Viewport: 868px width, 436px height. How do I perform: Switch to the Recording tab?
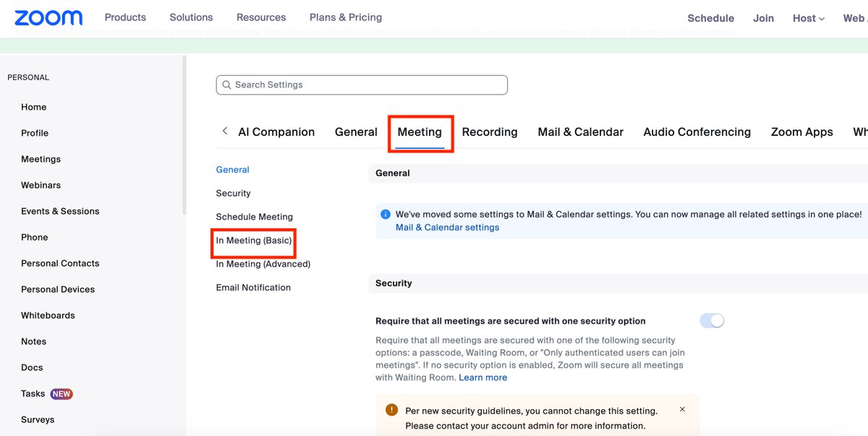tap(490, 132)
